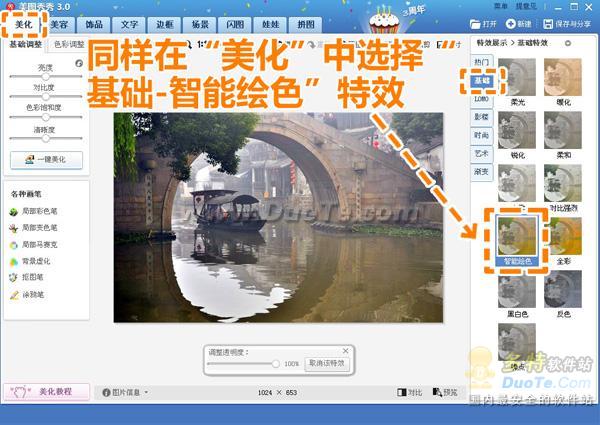Click the 打开 open file icon

tap(481, 23)
